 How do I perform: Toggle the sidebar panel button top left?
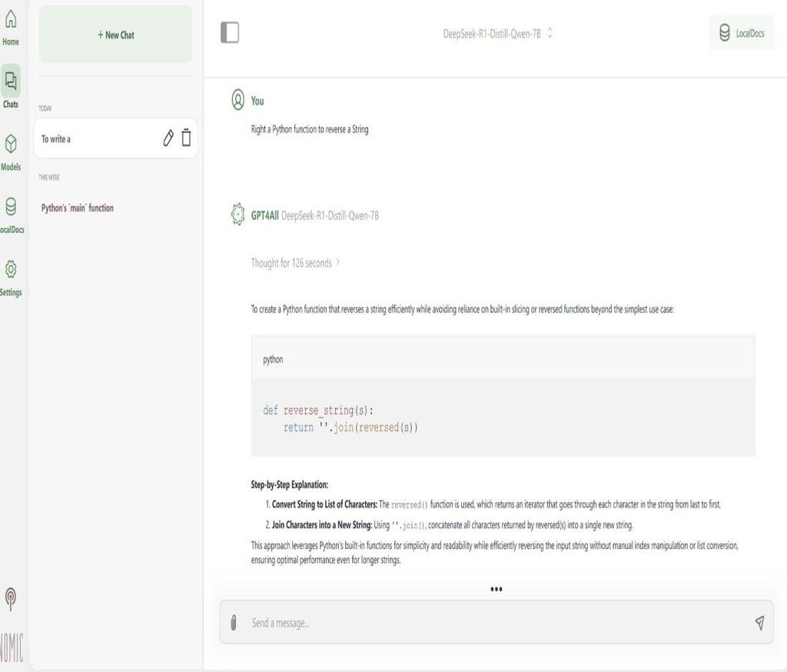click(x=228, y=32)
